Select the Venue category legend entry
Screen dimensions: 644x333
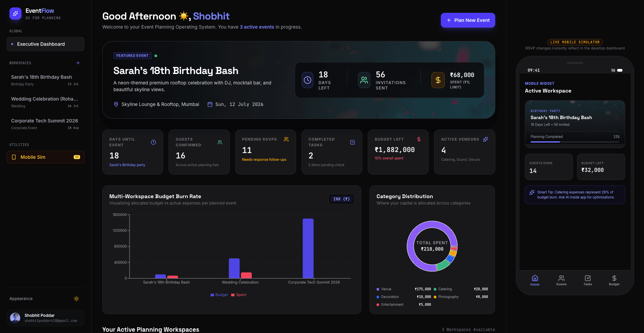click(404, 289)
